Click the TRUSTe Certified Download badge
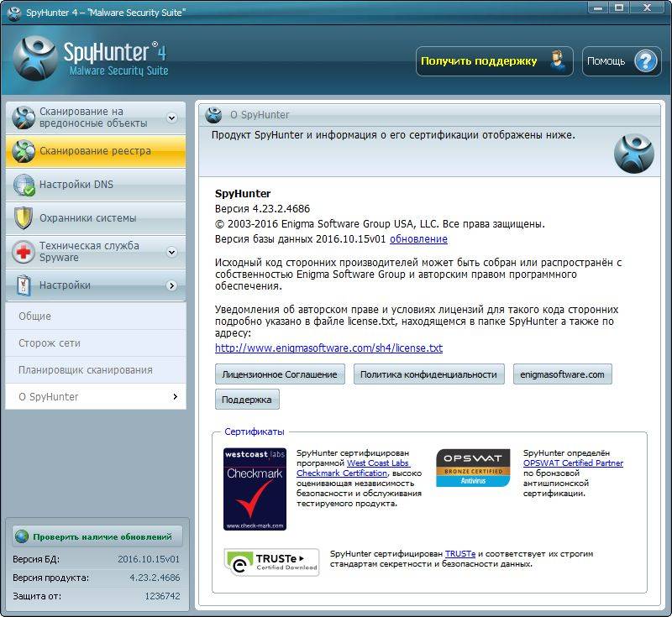 (271, 562)
